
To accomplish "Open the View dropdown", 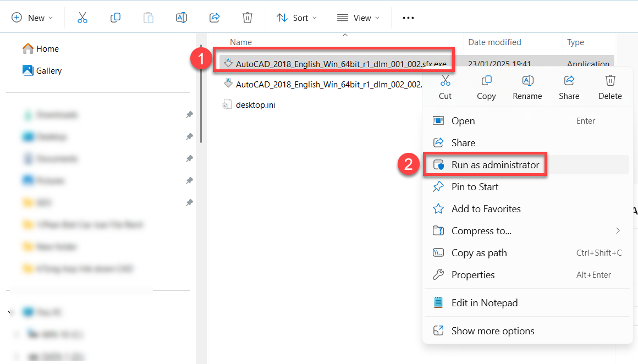I will tap(358, 18).
